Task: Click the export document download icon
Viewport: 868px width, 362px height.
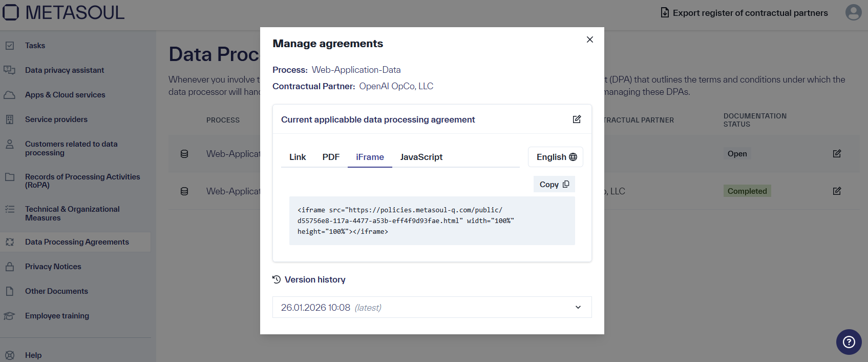Action: pyautogui.click(x=665, y=13)
